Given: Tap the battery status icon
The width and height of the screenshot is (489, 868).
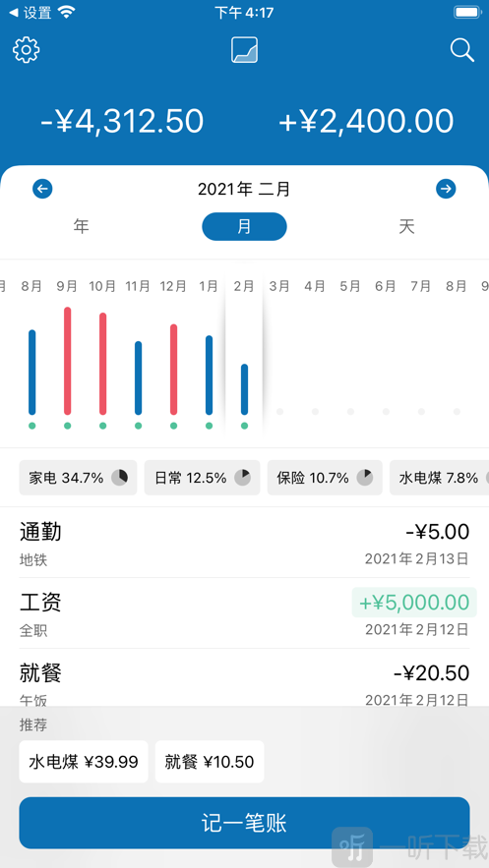Looking at the screenshot, I should 466,12.
